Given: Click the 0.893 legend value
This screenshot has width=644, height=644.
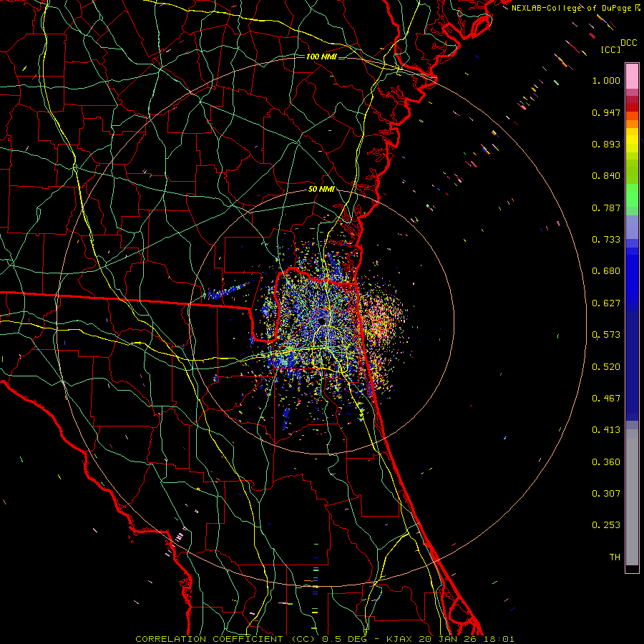Looking at the screenshot, I should click(x=606, y=144).
